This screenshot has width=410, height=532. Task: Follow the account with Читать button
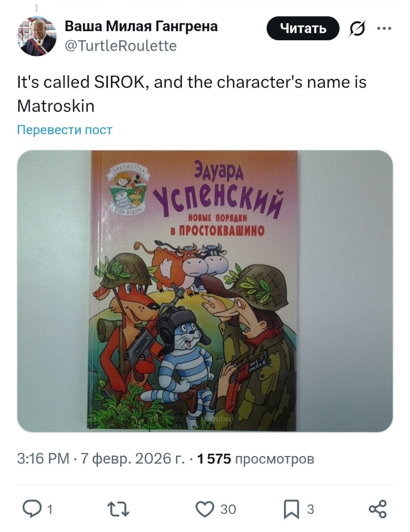303,28
